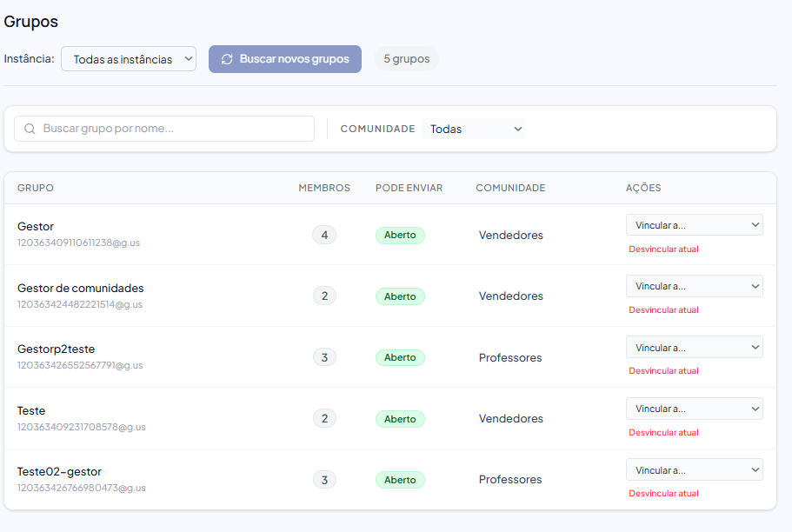Select the Gestorp2teste group name
Viewport: 792px width, 532px height.
click(56, 349)
